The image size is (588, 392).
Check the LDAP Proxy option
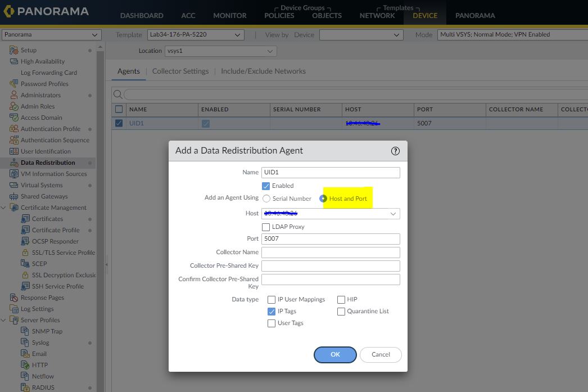coord(265,227)
